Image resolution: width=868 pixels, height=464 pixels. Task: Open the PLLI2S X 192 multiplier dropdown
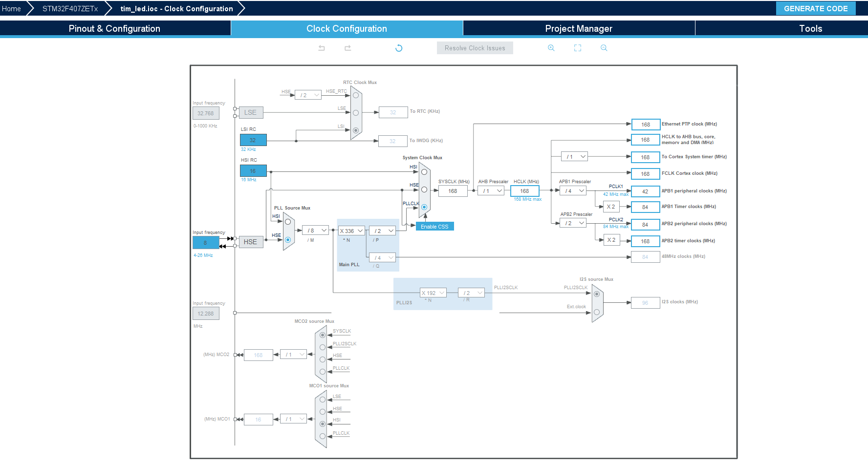tap(434, 293)
